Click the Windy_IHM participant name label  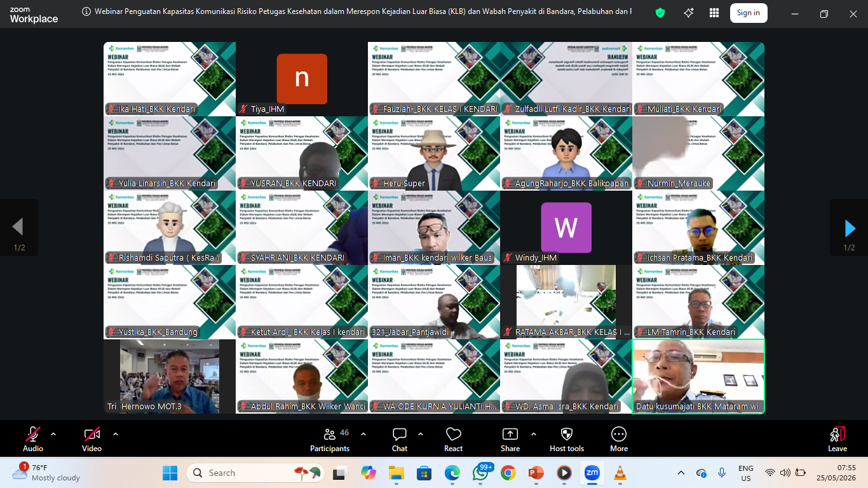(536, 258)
